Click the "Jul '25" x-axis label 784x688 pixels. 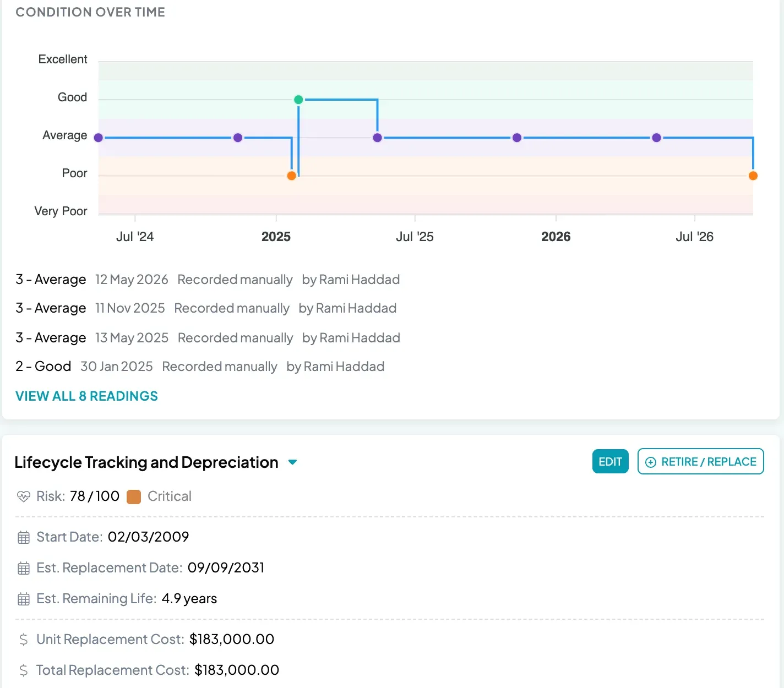[415, 237]
